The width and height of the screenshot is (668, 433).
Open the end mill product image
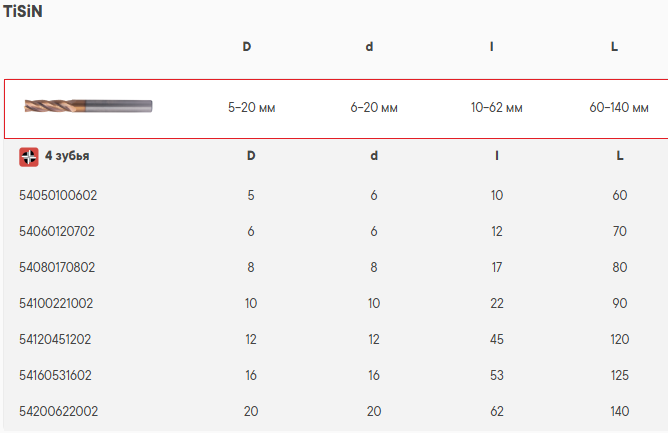(88, 106)
